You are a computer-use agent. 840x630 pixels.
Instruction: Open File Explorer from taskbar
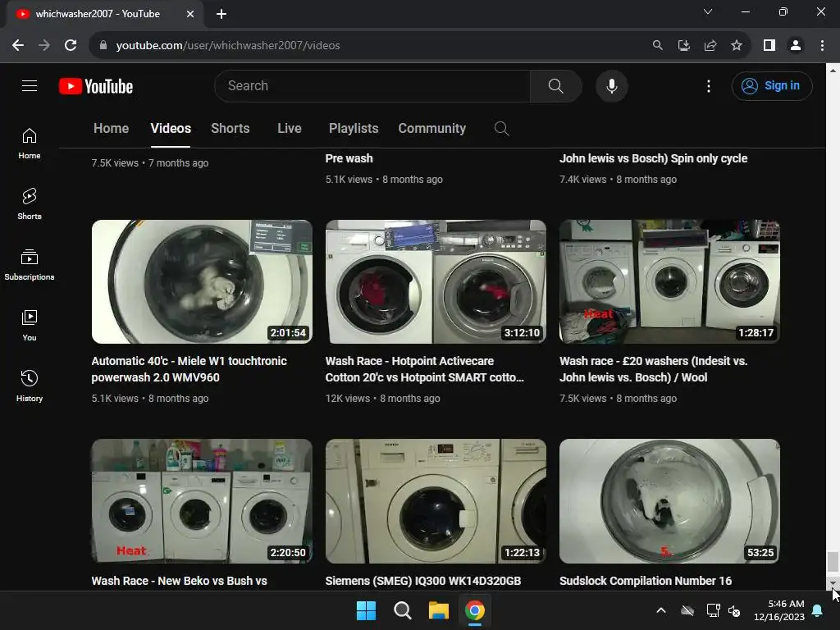point(438,610)
